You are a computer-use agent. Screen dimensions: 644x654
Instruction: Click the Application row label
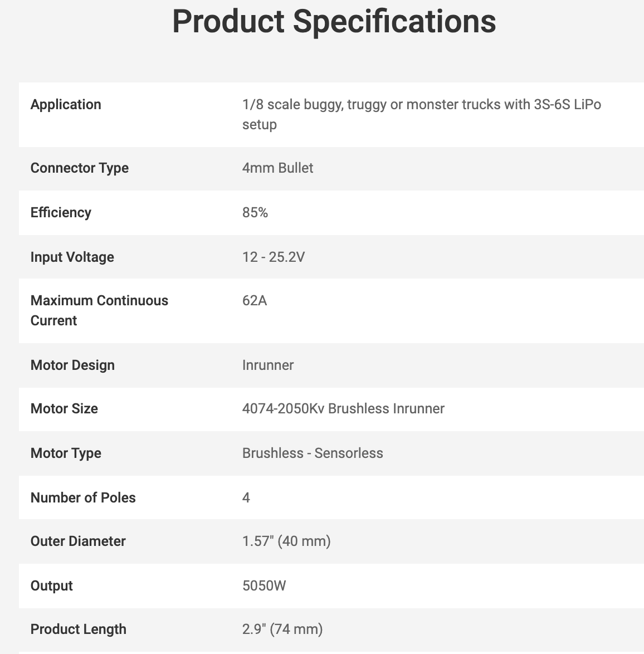pyautogui.click(x=66, y=105)
